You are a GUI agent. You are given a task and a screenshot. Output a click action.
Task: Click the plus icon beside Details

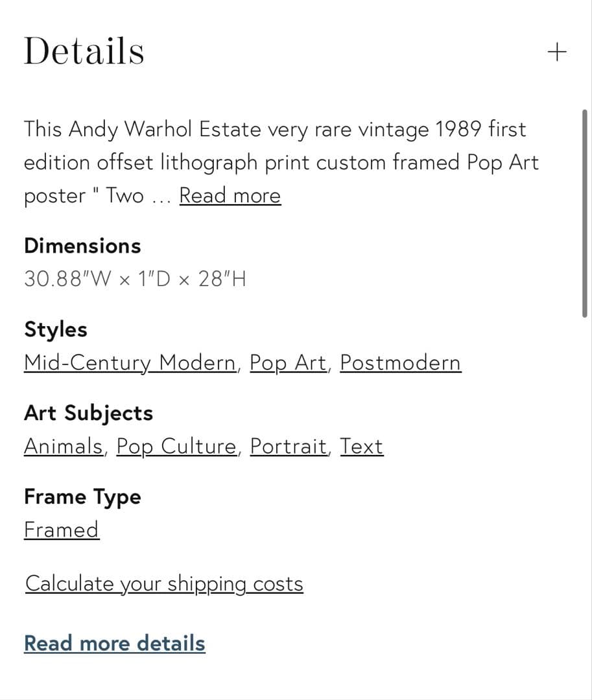[557, 52]
